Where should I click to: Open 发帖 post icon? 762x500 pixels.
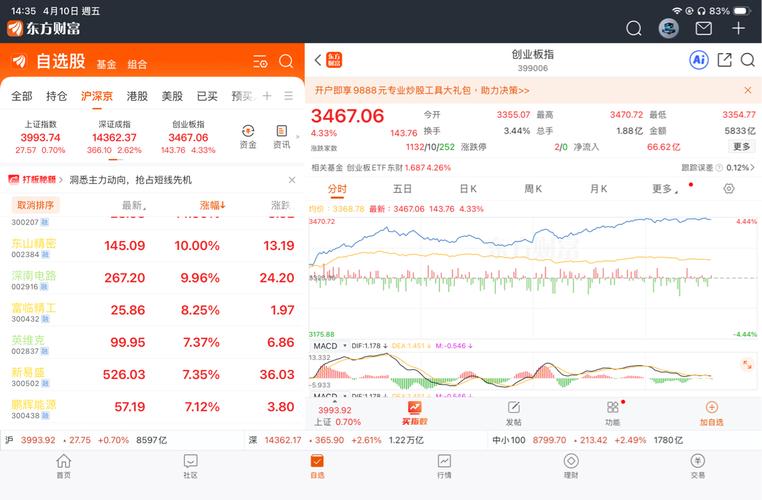[x=514, y=414]
